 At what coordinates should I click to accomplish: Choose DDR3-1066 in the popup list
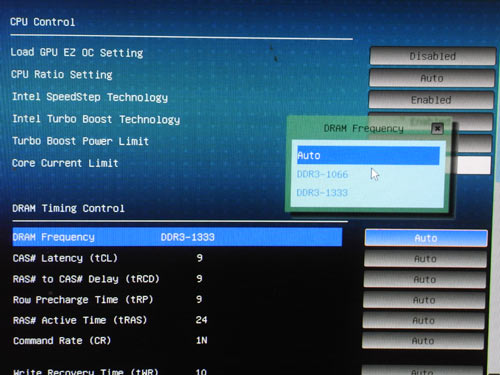click(322, 174)
